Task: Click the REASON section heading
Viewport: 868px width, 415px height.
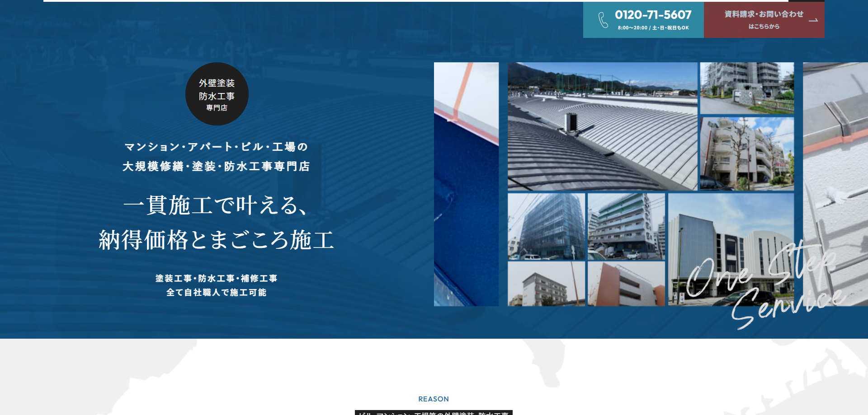Action: pos(433,399)
